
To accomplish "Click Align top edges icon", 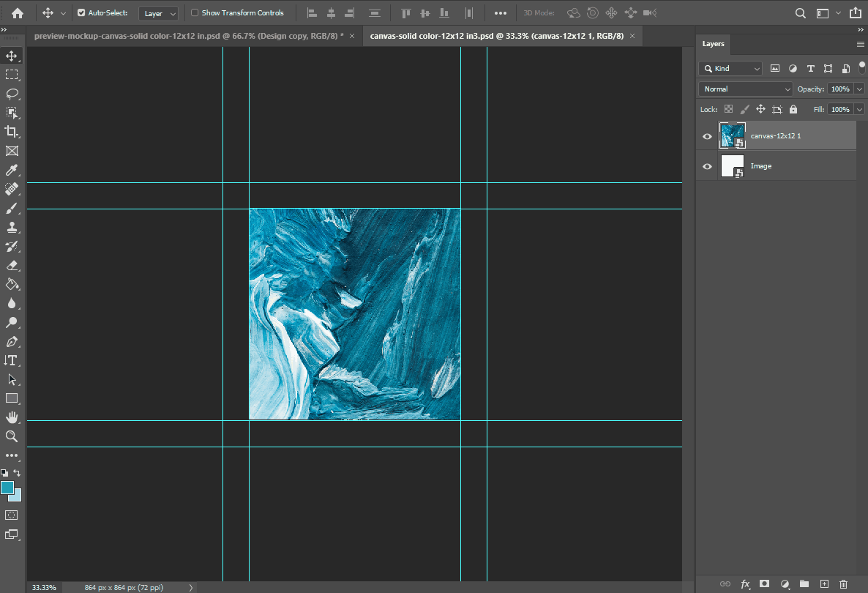I will tap(405, 12).
